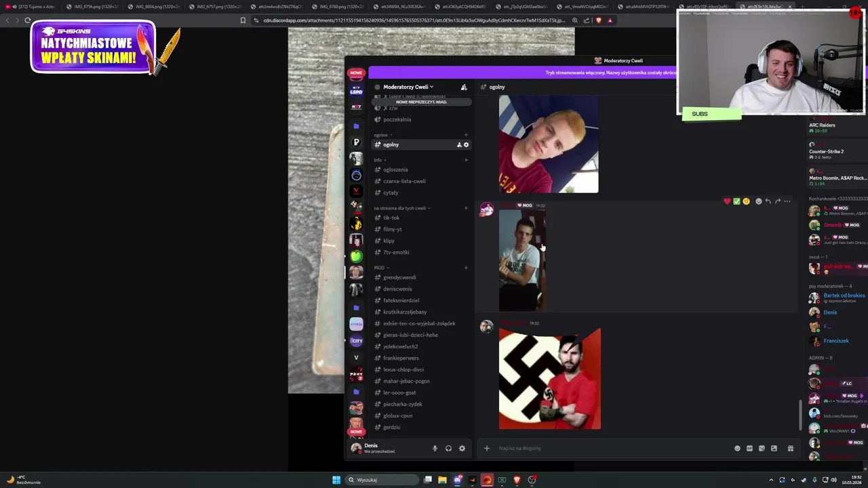Mute microphone in Discord user panel

point(435,448)
